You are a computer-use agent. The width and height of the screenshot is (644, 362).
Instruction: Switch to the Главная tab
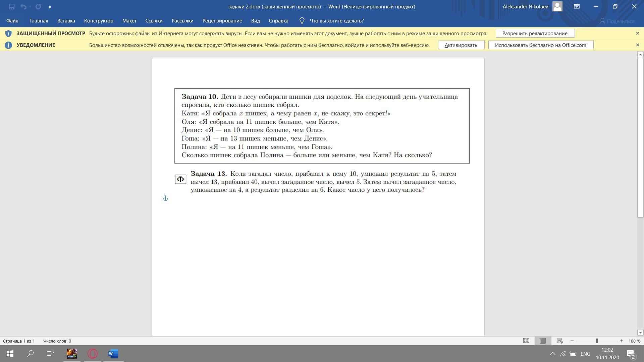click(39, 21)
